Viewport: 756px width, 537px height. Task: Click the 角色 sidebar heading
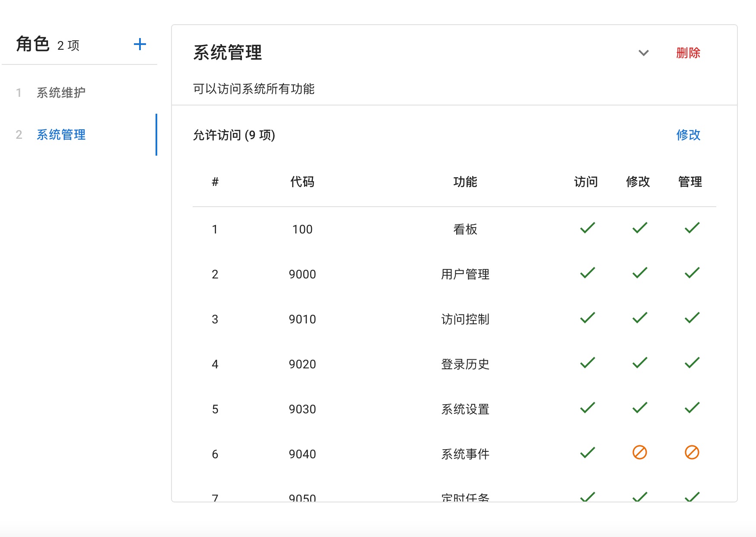tap(33, 44)
